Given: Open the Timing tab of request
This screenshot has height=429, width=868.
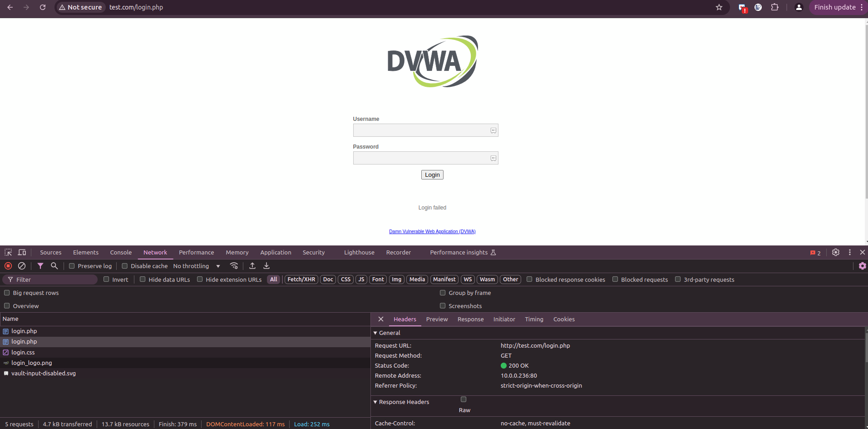Looking at the screenshot, I should 534,319.
